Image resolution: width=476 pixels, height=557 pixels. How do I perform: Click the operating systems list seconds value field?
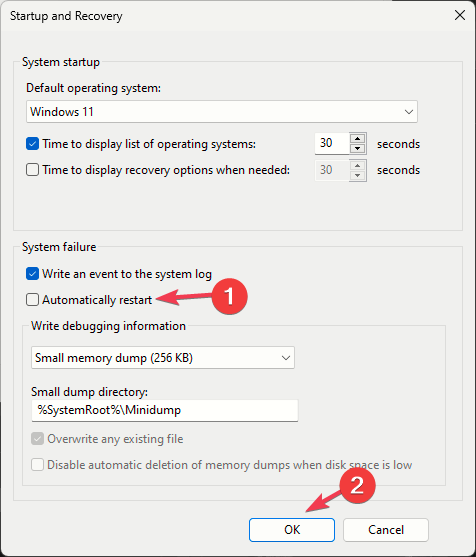(332, 143)
